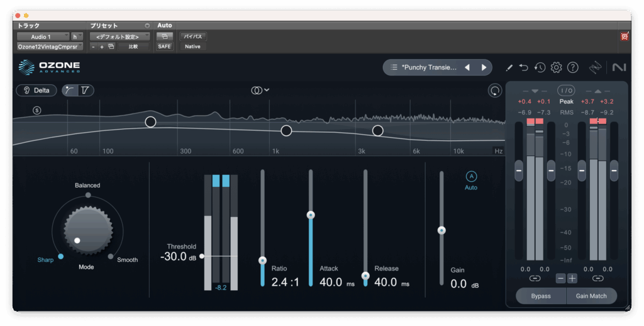644x326 pixels.
Task: Expand the stereo channel mode dropdown
Action: [x=260, y=90]
